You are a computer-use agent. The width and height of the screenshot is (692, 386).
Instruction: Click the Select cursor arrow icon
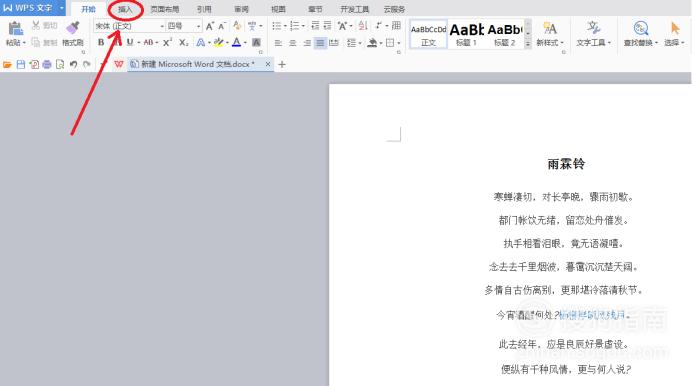click(675, 28)
